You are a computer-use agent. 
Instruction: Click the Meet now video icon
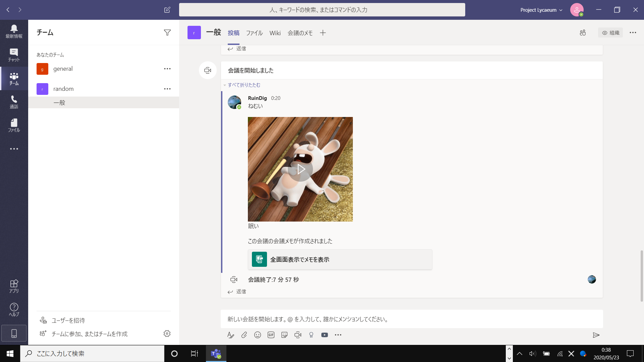tap(298, 335)
